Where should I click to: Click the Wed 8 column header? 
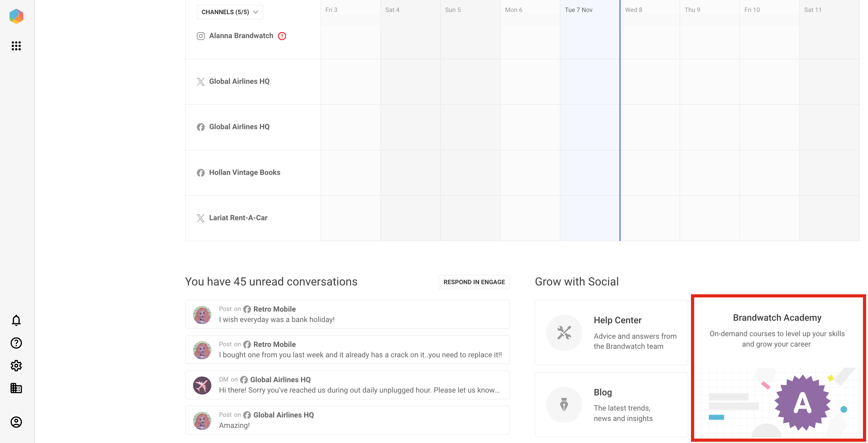[x=633, y=10]
